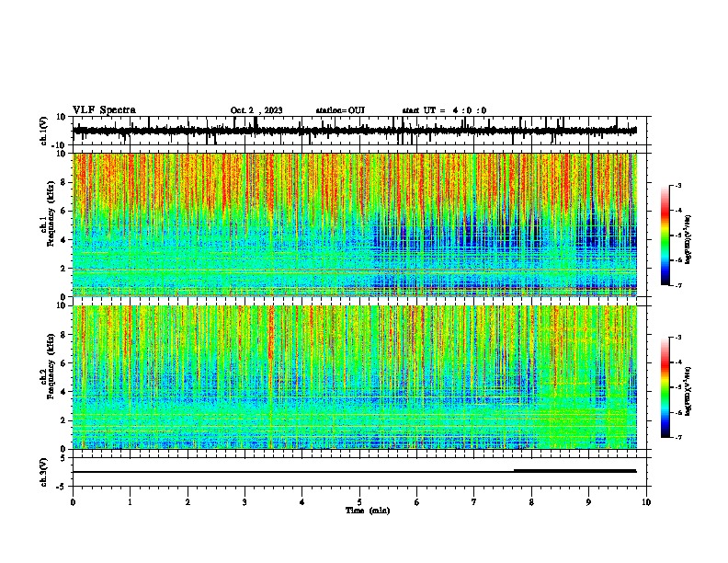Click the "VLF Spectra" plot title
Image resolution: width=728 pixels, height=563 pixels.
click(x=104, y=110)
